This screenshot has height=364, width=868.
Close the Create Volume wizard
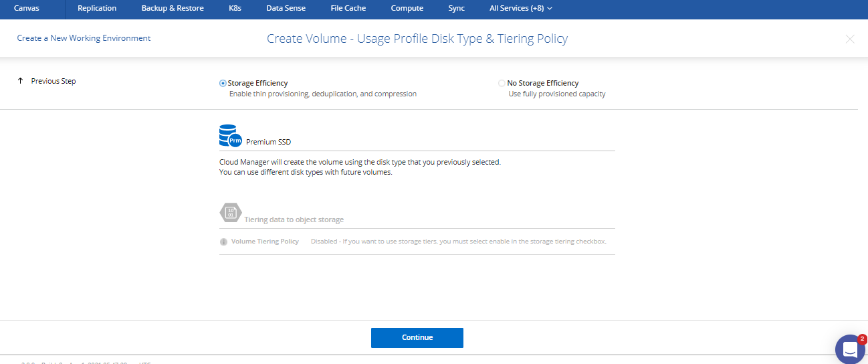coord(850,39)
